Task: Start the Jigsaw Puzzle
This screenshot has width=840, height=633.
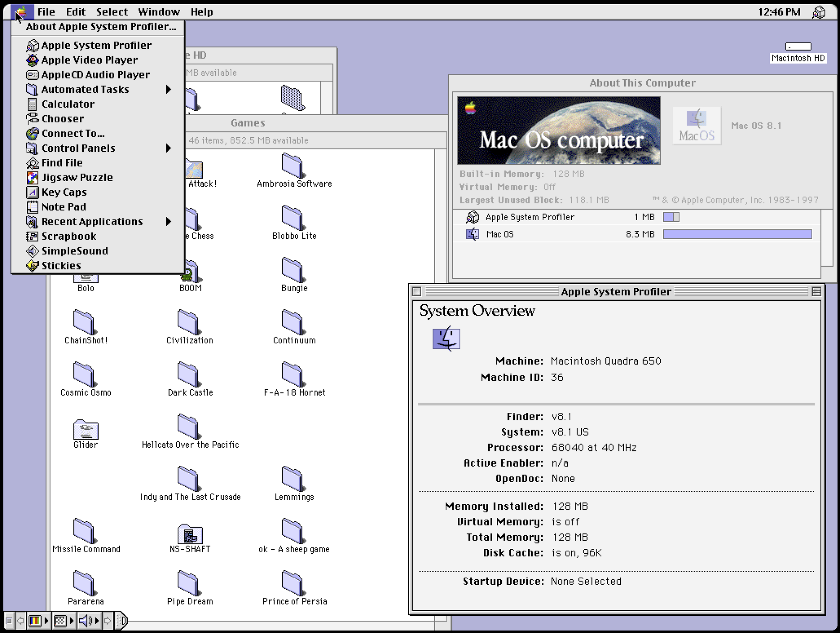Action: point(77,178)
